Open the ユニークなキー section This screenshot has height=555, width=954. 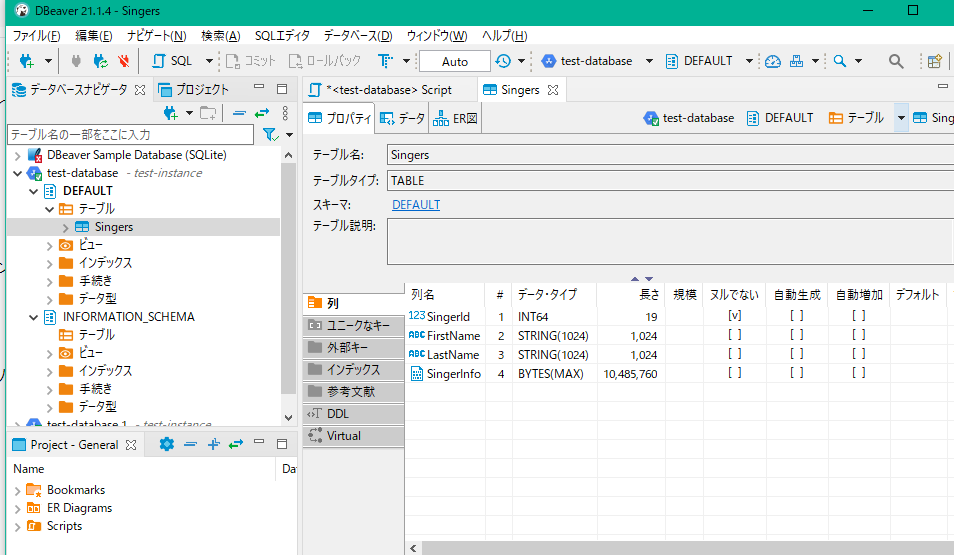coord(353,326)
